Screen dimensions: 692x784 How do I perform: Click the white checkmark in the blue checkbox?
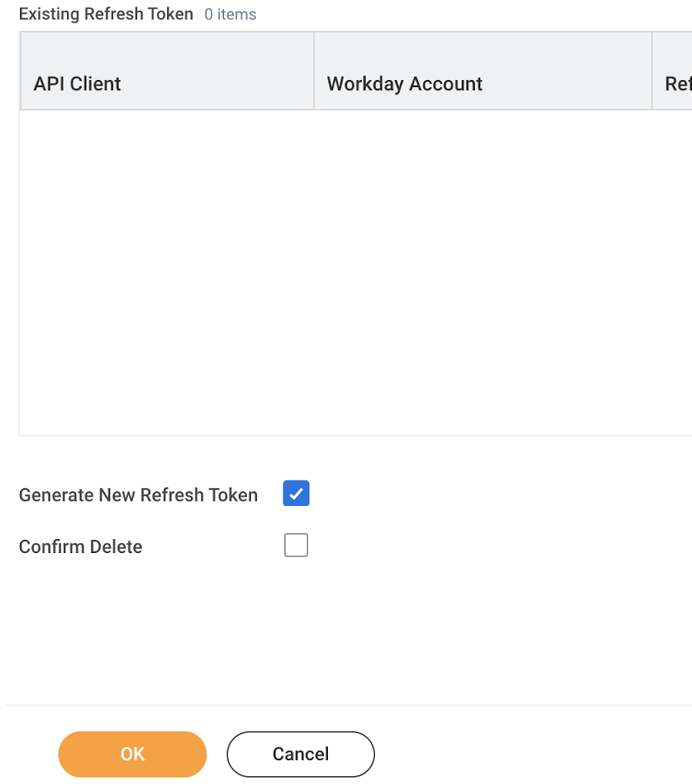(x=296, y=494)
